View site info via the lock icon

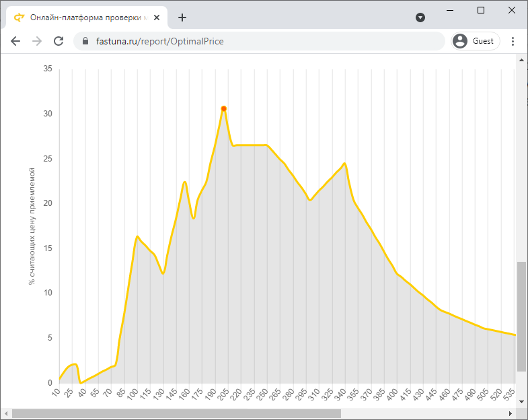(x=85, y=41)
